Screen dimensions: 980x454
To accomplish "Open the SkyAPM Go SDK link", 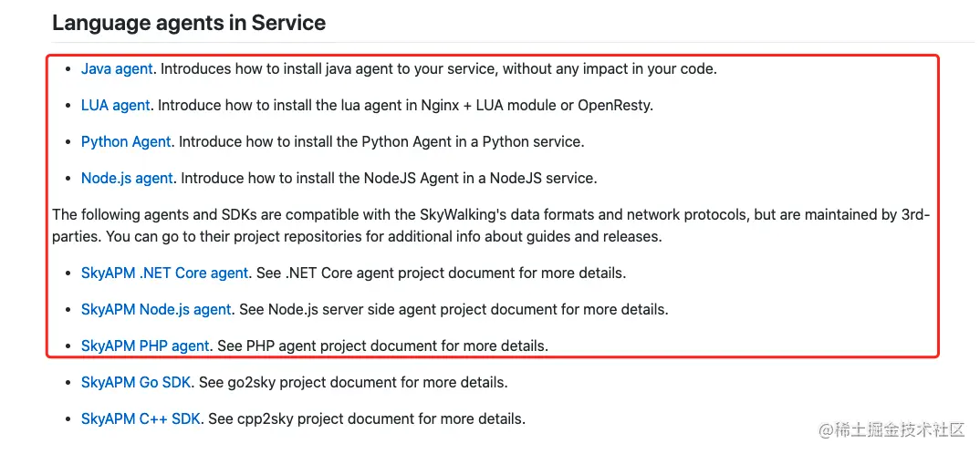I will 136,382.
